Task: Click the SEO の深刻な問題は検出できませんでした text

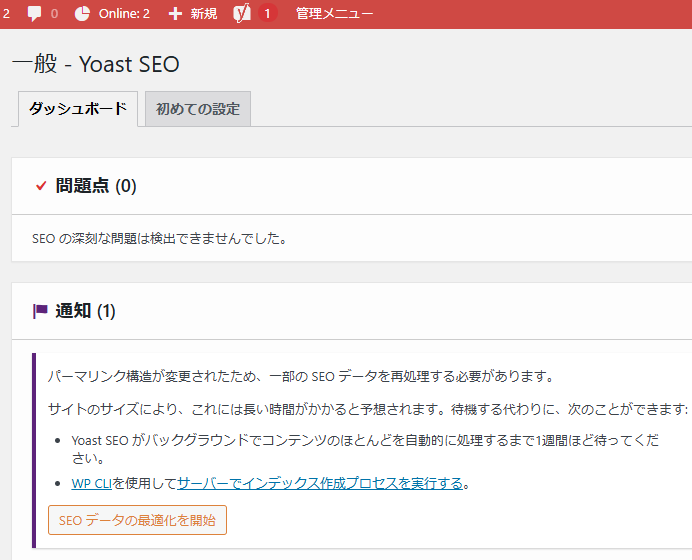Action: 159,239
